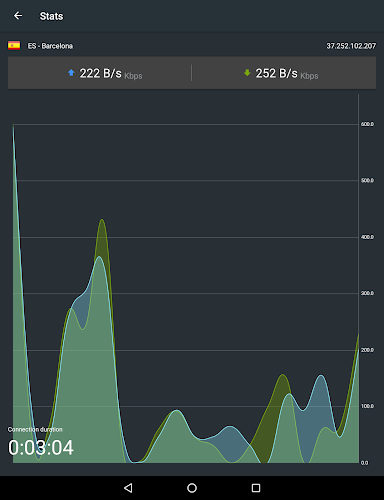Tap the 252 B/s download speed
The height and width of the screenshot is (500, 384).
(x=276, y=73)
